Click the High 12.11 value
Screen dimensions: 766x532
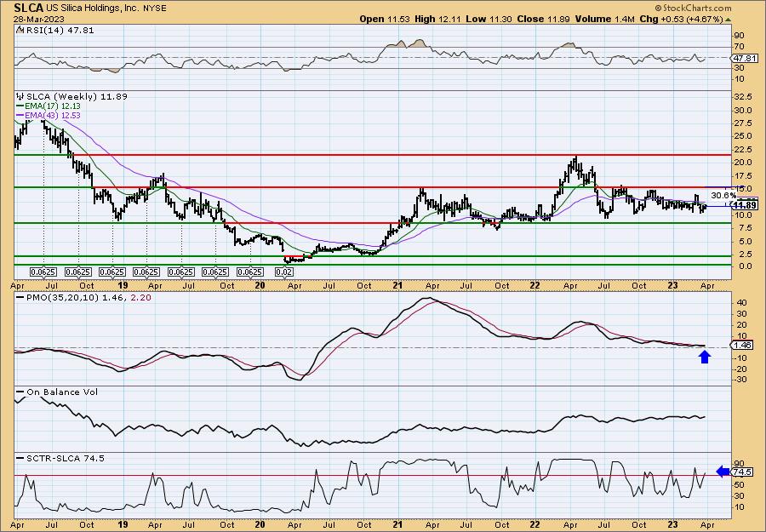pos(437,19)
